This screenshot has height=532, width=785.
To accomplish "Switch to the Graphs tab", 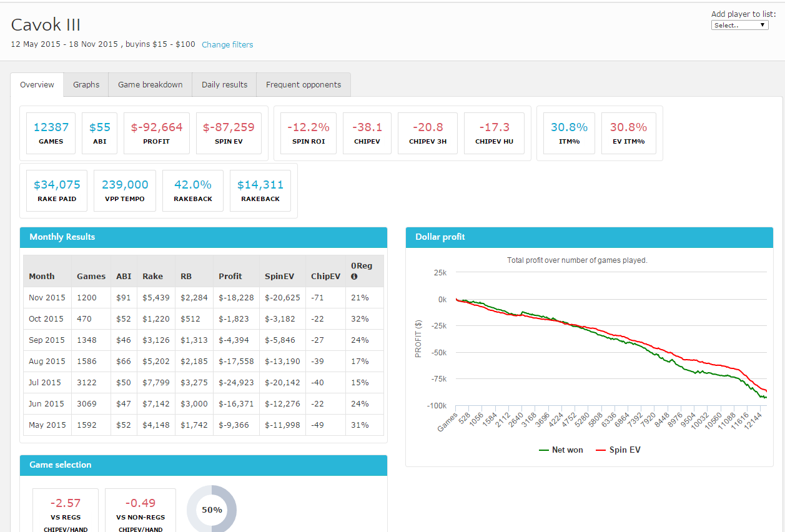I will [x=86, y=85].
